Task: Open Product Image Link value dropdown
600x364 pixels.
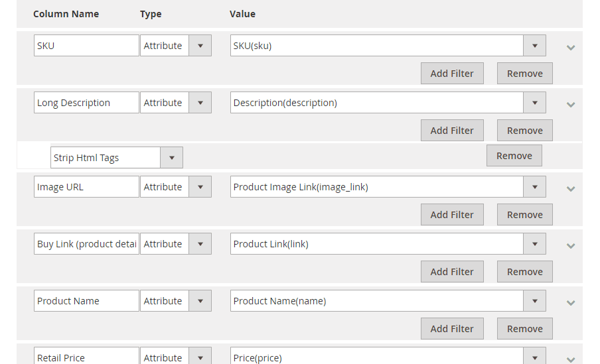Action: [x=388, y=186]
